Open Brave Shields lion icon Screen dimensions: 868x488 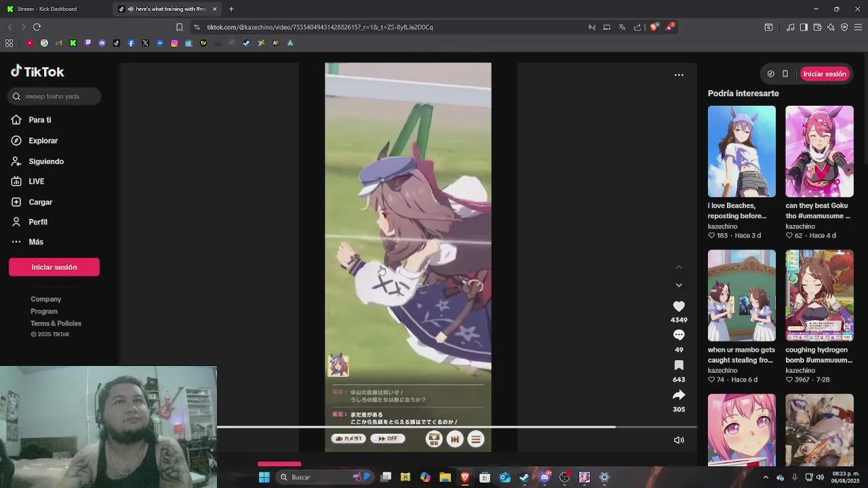click(654, 27)
